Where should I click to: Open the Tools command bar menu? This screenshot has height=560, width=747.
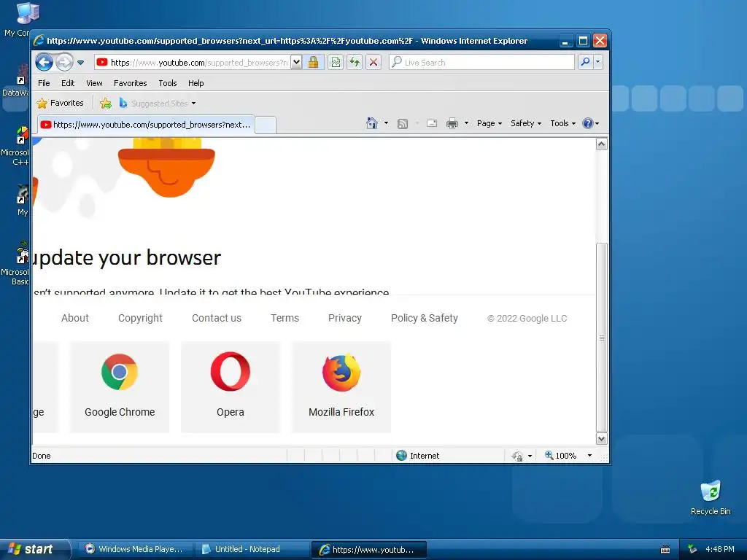click(562, 123)
